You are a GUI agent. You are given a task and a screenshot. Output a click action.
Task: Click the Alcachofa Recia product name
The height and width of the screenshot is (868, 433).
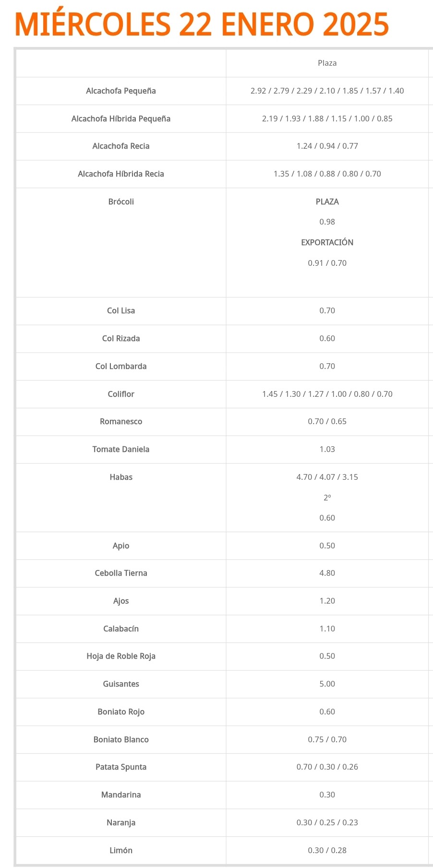121,146
